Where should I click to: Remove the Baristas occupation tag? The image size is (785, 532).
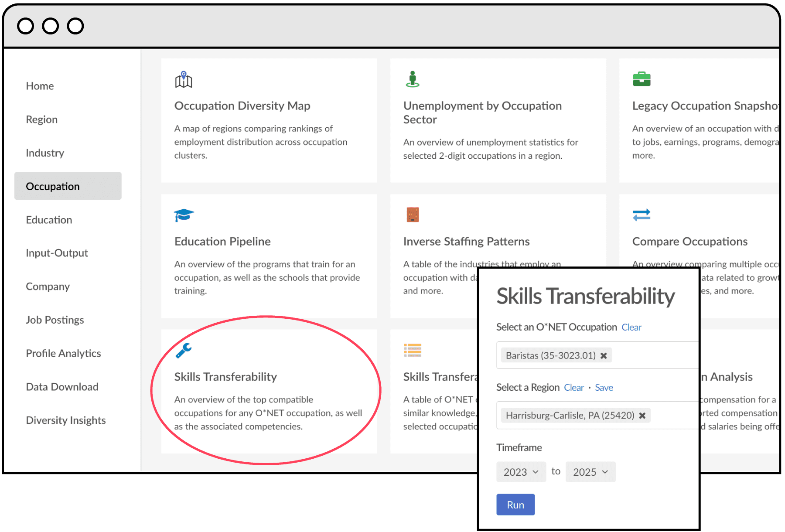[604, 356]
